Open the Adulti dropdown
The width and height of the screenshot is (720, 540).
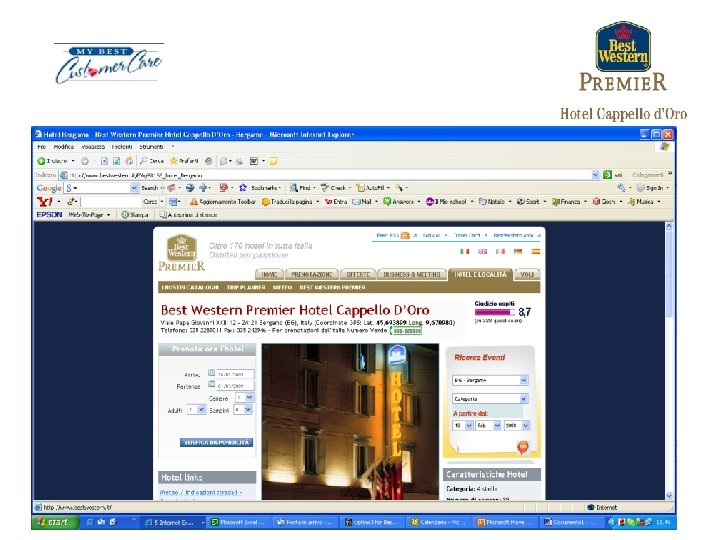click(197, 410)
